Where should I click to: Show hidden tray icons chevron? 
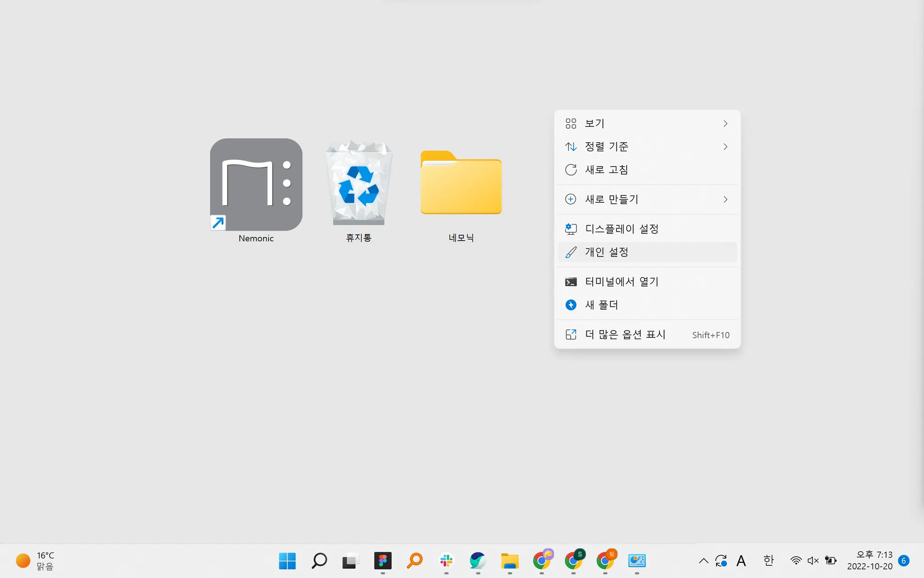pos(703,561)
